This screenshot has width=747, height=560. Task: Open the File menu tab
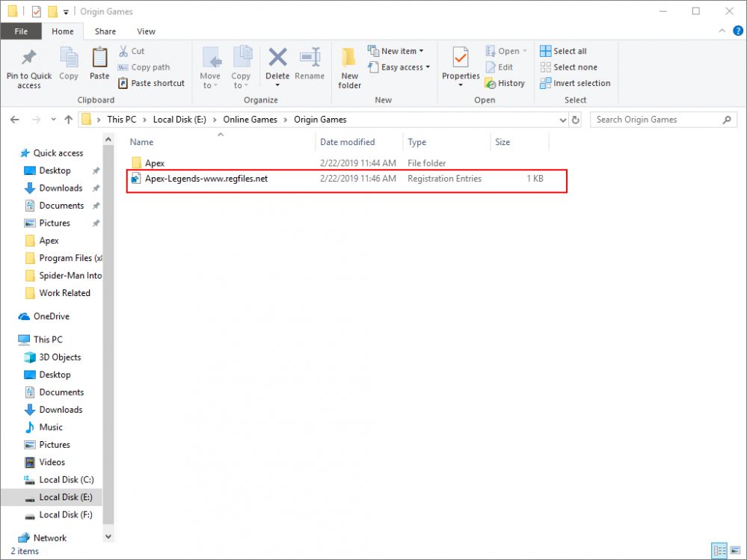[21, 31]
